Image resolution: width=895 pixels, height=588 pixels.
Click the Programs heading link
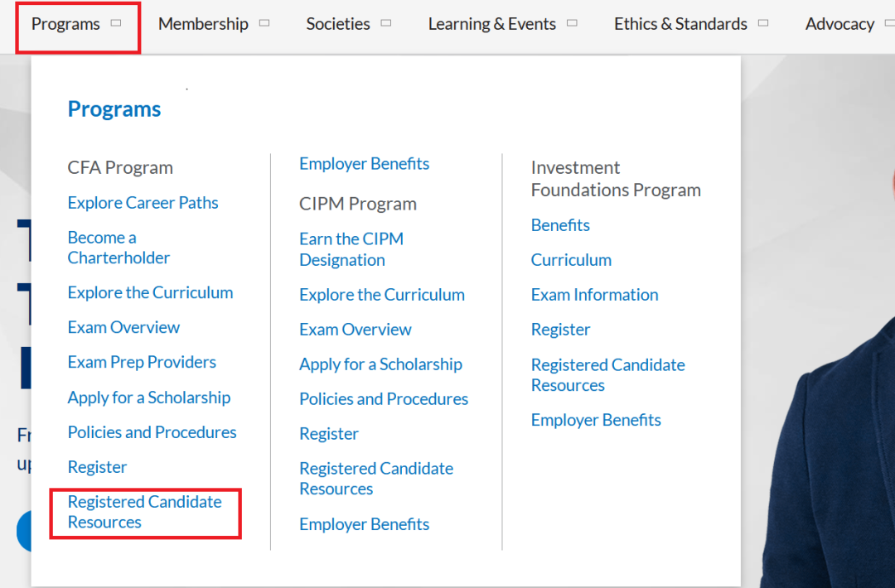pyautogui.click(x=114, y=108)
